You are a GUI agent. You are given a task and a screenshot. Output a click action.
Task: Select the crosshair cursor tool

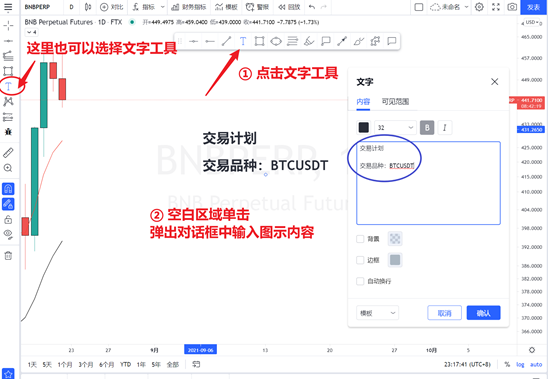8,26
